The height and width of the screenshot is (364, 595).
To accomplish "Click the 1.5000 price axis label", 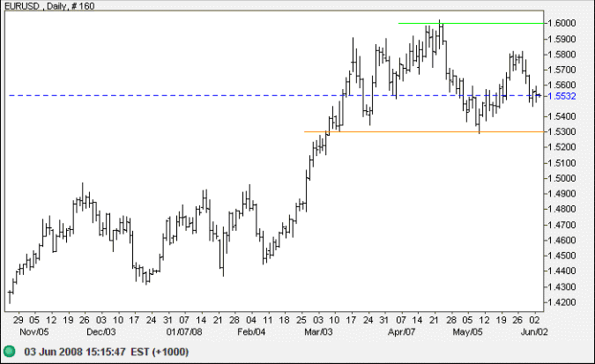I will coord(562,178).
